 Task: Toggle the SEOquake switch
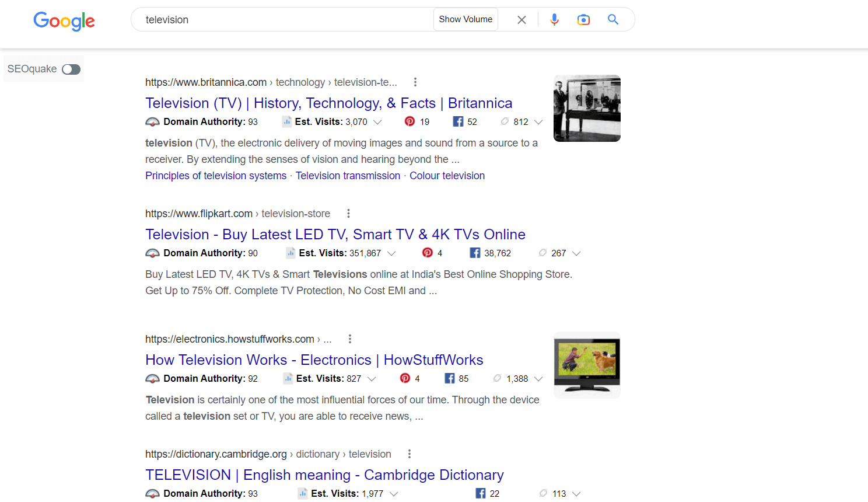point(71,69)
